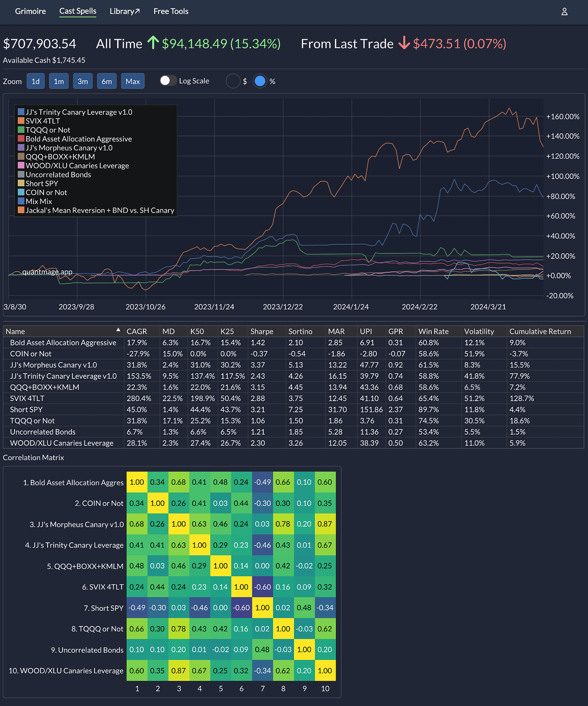The height and width of the screenshot is (706, 588).
Task: Select the dollar display radio button
Action: click(x=233, y=81)
